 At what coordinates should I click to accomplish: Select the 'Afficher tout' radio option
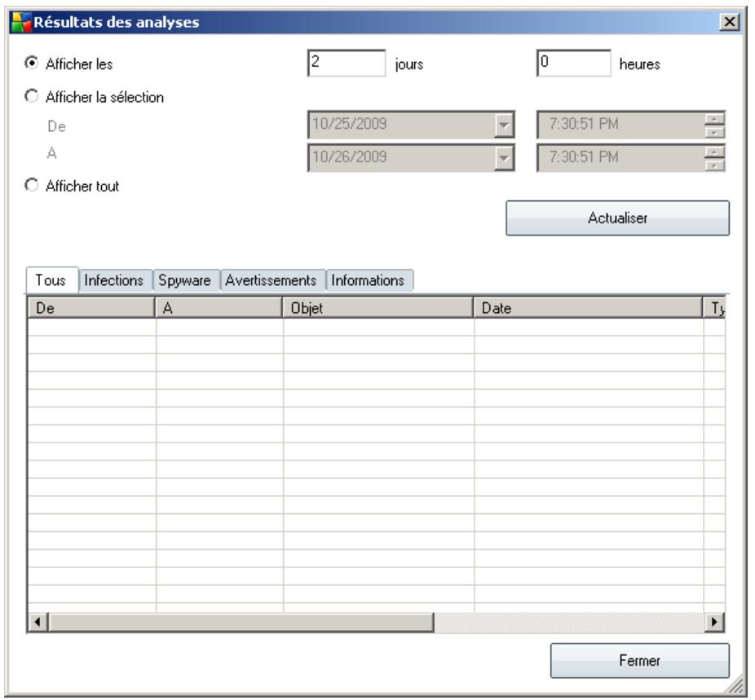click(32, 185)
